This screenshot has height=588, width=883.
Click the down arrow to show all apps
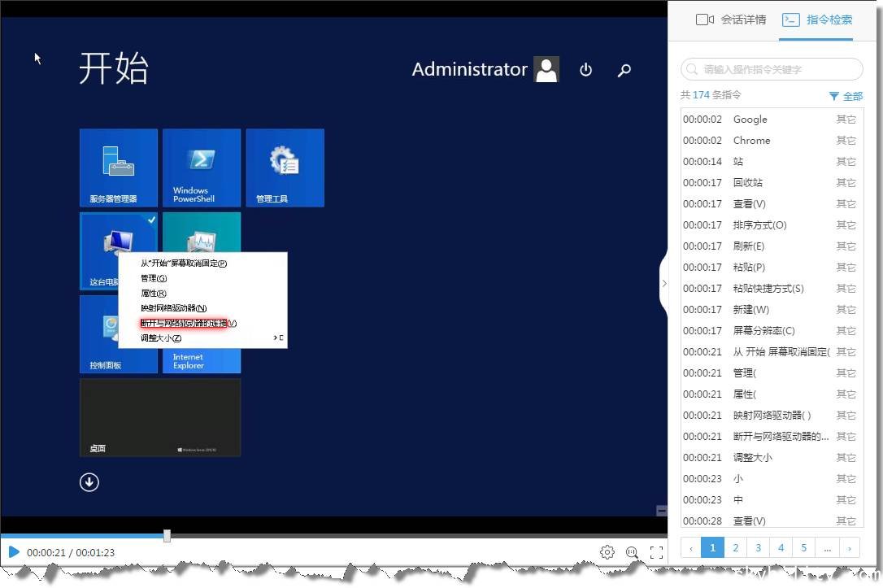coord(89,482)
